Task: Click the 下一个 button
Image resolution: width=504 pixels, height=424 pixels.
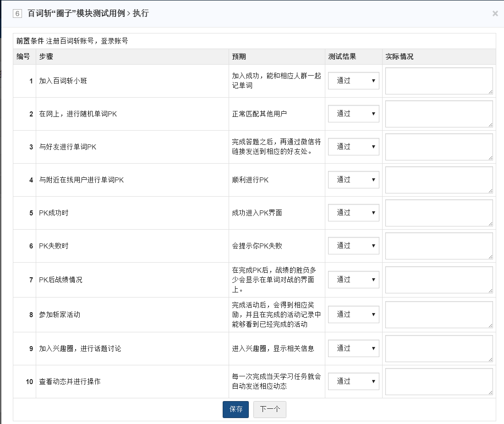Action: pos(269,409)
